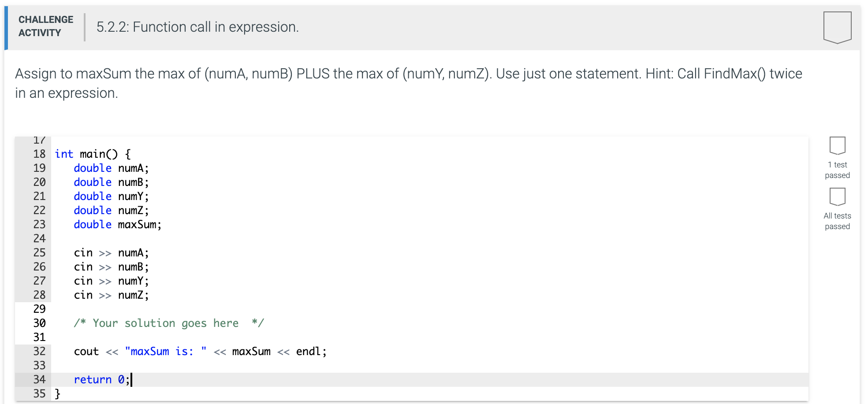Click the 'double numY;' declaration line
The image size is (868, 404).
click(111, 196)
